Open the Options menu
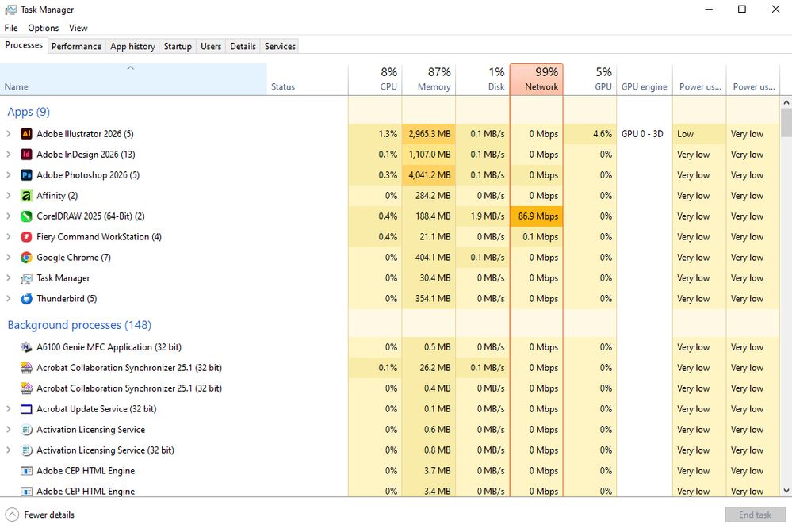The width and height of the screenshot is (792, 532). pos(43,28)
